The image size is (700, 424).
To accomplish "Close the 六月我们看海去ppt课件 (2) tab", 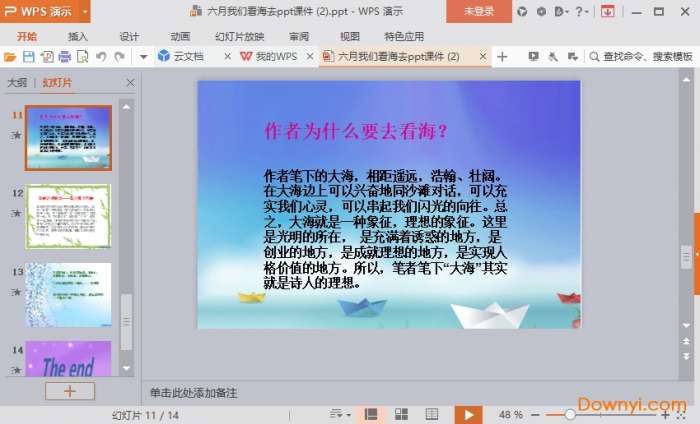I will [x=483, y=56].
